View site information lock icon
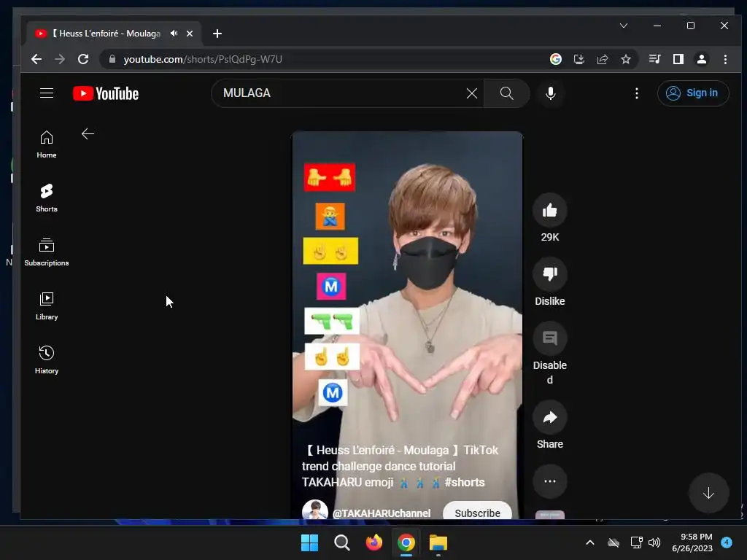The width and height of the screenshot is (747, 560). (x=112, y=59)
